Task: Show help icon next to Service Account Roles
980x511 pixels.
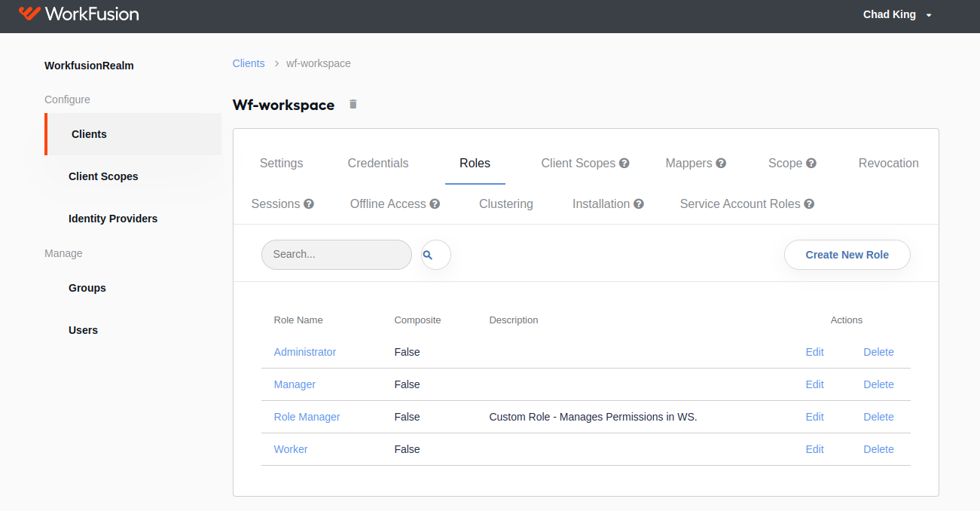Action: (x=809, y=203)
